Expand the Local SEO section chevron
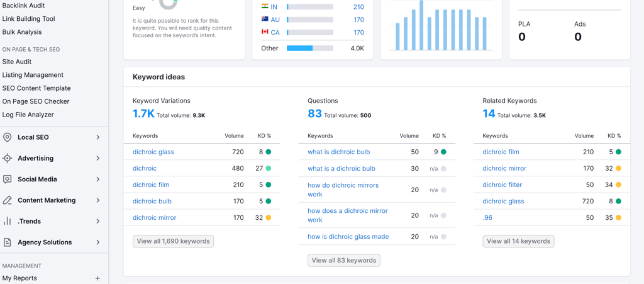Viewport: 644px width, 284px height. 98,137
